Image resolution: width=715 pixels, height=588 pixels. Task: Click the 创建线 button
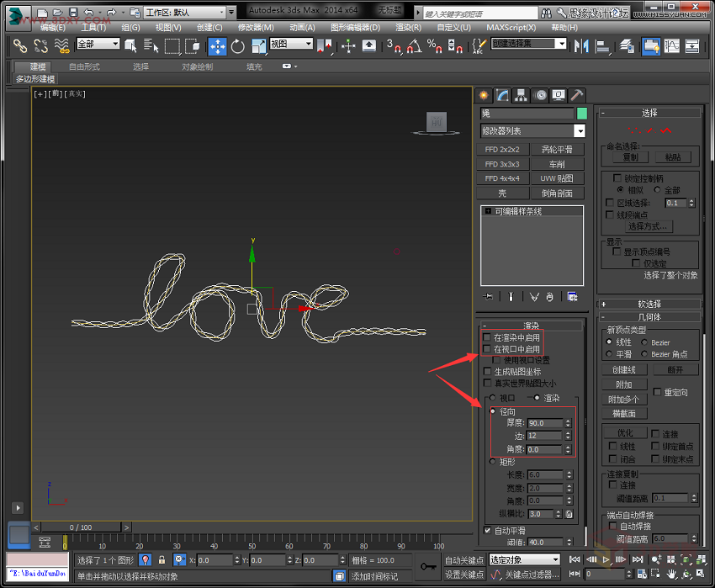click(x=624, y=369)
